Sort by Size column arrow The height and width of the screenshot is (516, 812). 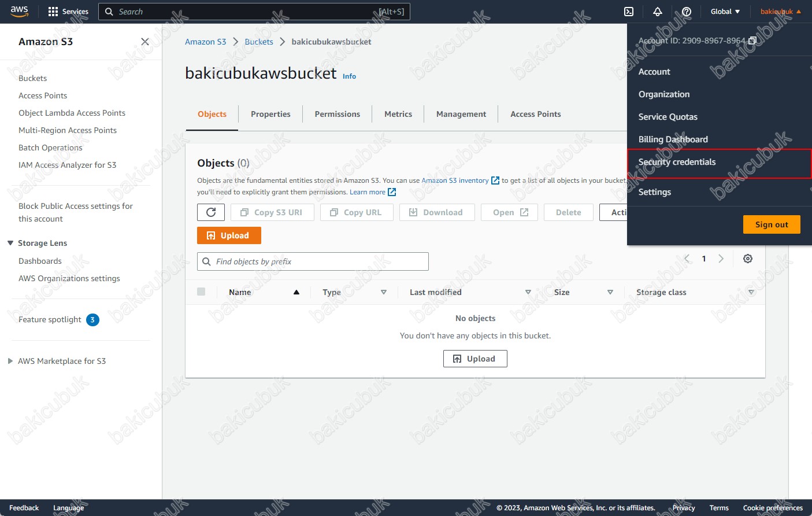pyautogui.click(x=610, y=292)
